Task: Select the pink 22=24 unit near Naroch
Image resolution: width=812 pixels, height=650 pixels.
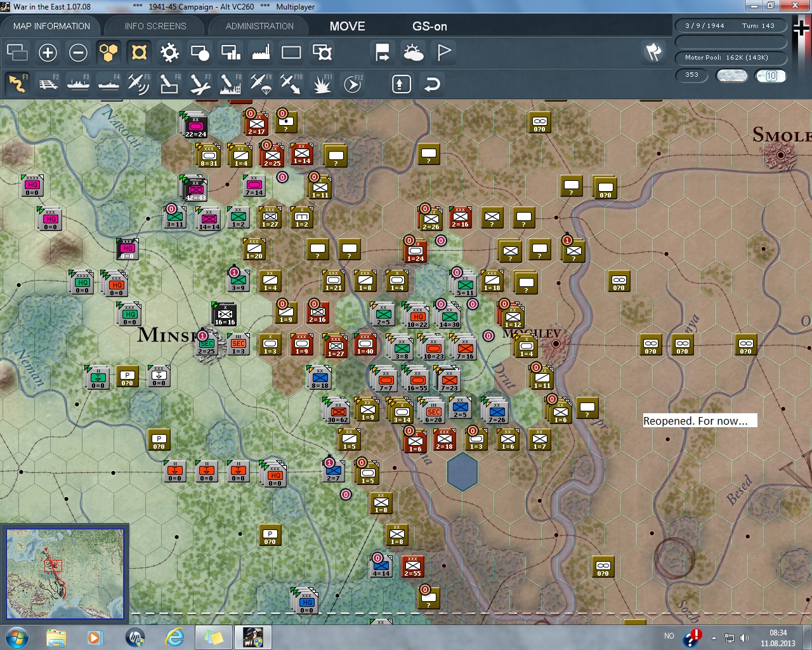Action: pyautogui.click(x=195, y=126)
